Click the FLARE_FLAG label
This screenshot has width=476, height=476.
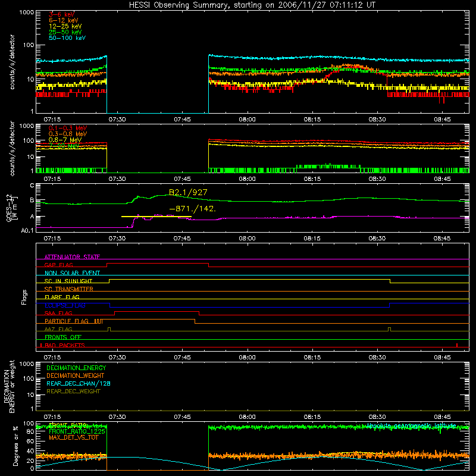62,297
